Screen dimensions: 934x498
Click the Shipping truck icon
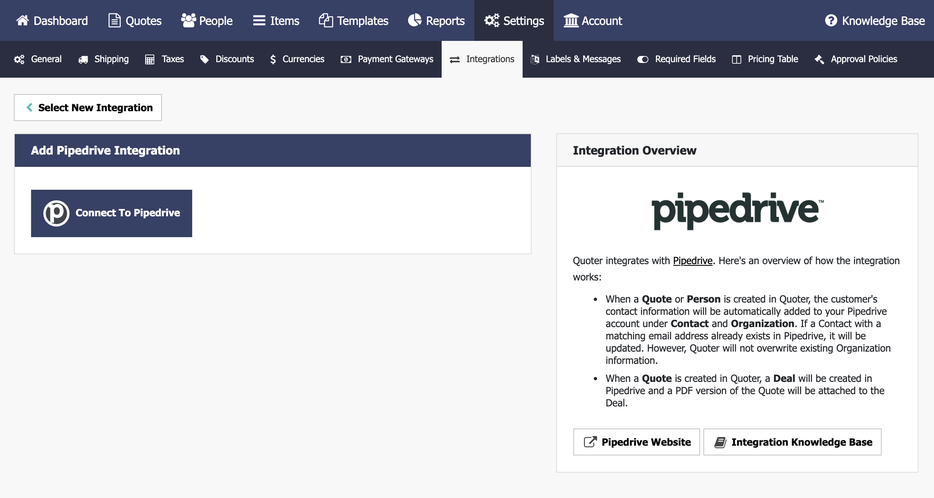(83, 60)
